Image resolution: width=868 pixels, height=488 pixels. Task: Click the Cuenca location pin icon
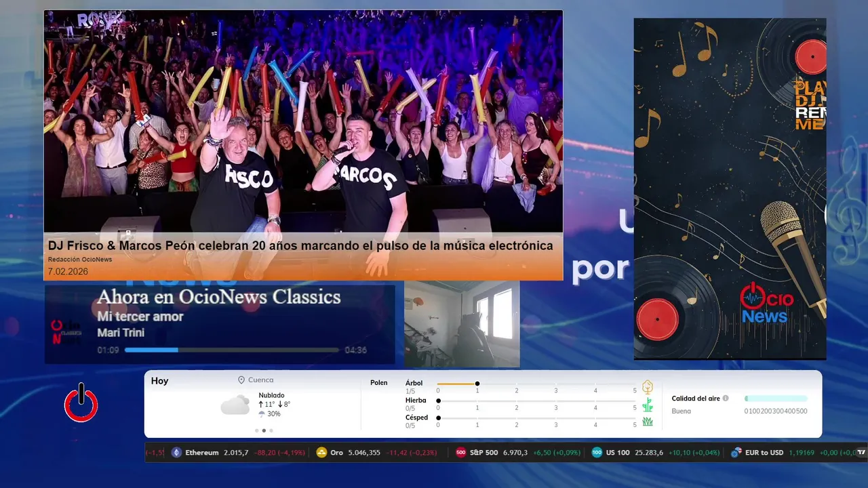tap(241, 380)
